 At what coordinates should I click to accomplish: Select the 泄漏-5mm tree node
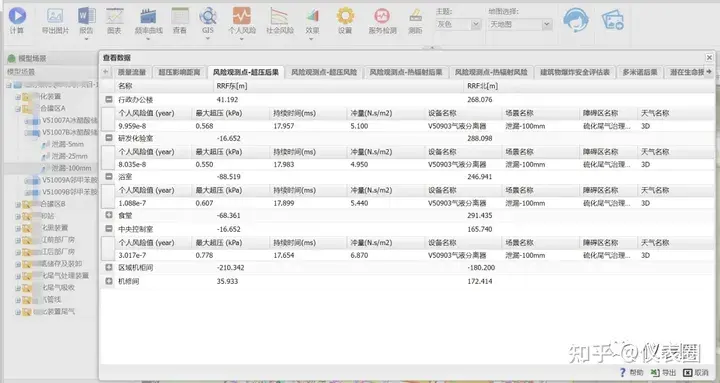point(68,144)
